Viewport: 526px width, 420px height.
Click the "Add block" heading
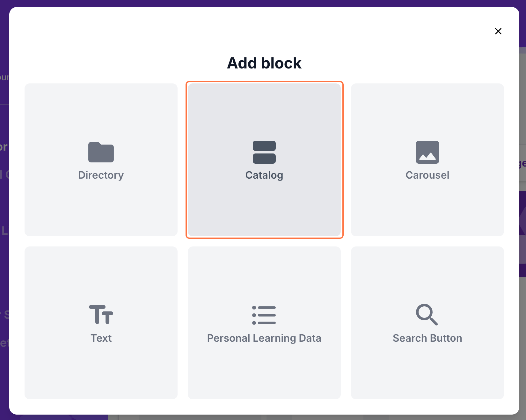[x=264, y=63]
